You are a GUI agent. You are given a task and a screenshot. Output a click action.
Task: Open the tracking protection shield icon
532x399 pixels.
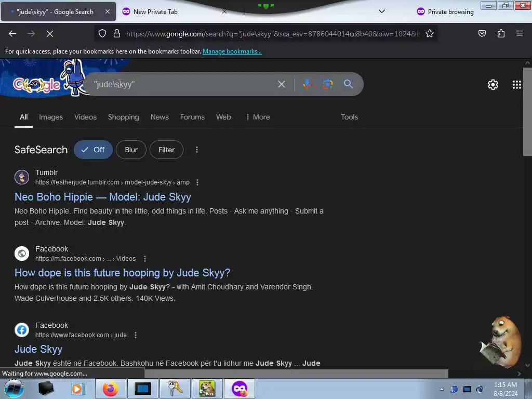102,34
